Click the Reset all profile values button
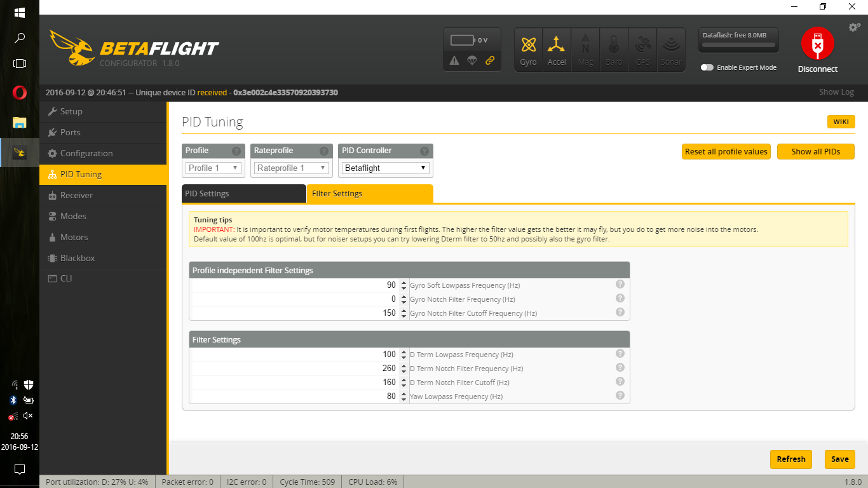The height and width of the screenshot is (488, 868). tap(726, 151)
